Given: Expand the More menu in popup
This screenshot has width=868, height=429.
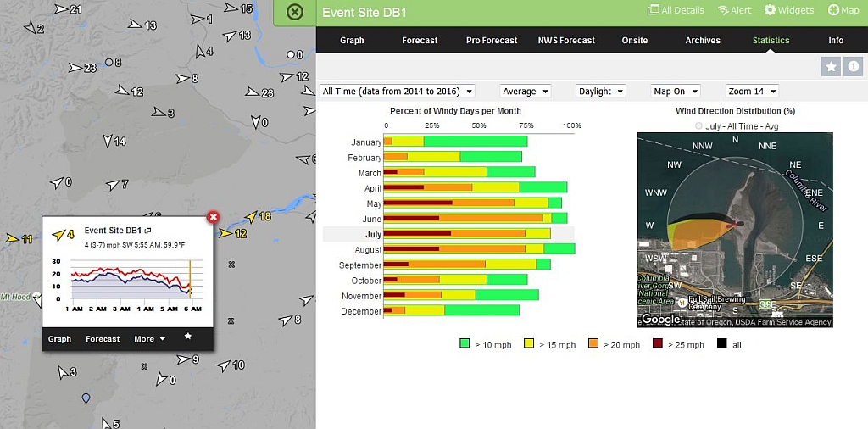Looking at the screenshot, I should [x=149, y=339].
